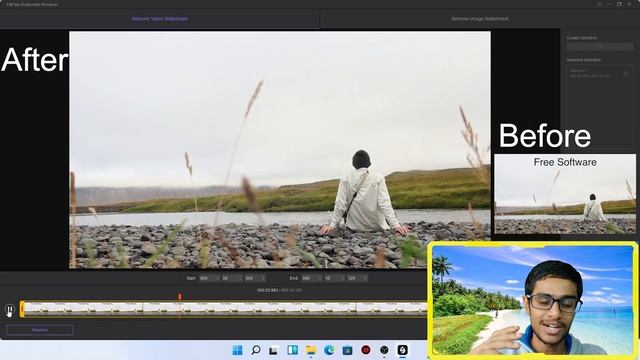Delete Selection 1 with the trash icon
This screenshot has height=360, width=640.
click(626, 73)
